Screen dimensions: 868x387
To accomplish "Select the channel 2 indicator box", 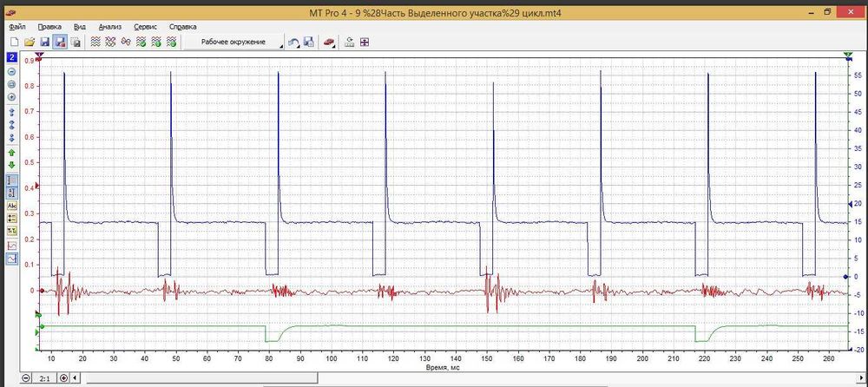I will (x=12, y=56).
